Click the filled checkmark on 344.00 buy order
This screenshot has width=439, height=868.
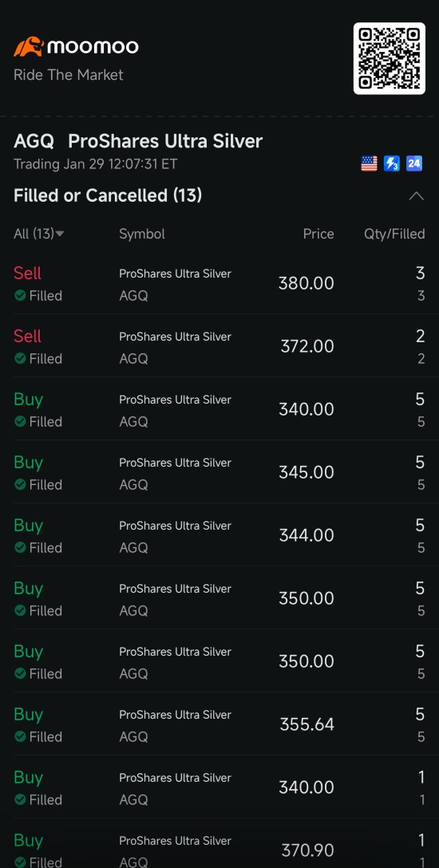click(20, 548)
